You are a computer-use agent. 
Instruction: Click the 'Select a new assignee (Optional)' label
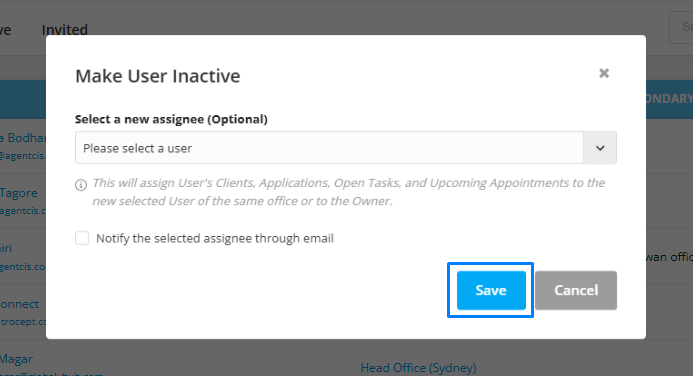click(171, 119)
